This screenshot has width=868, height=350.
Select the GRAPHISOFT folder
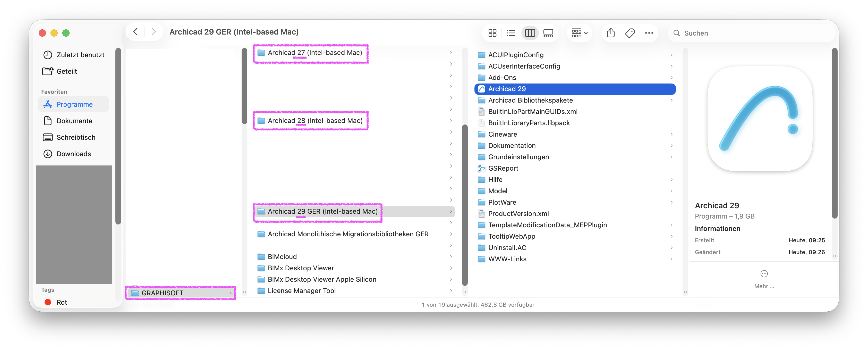[x=181, y=293]
